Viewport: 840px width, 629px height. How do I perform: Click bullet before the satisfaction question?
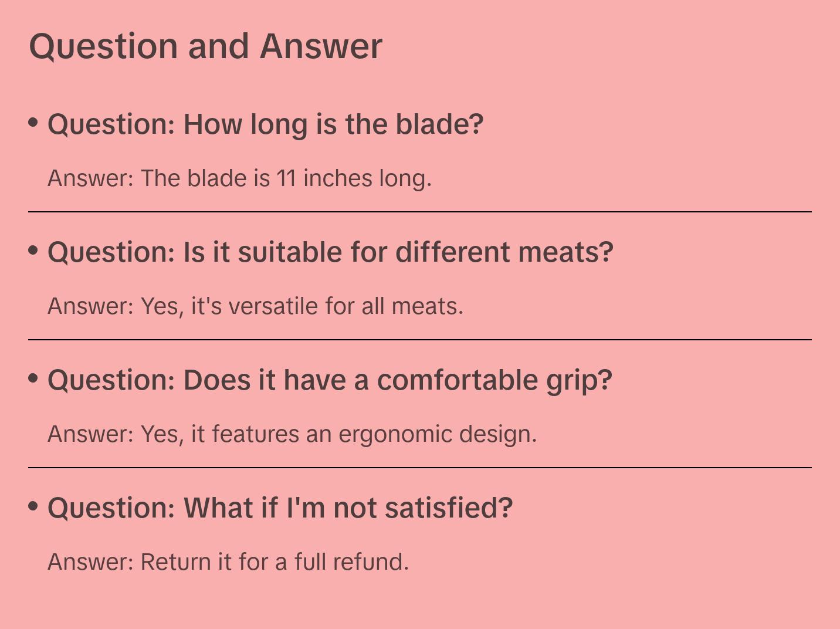tap(33, 506)
